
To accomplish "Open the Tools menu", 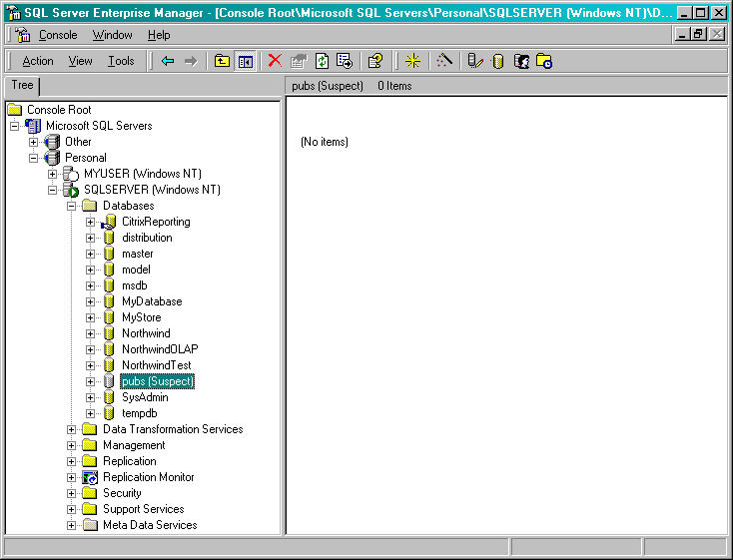I will 121,61.
